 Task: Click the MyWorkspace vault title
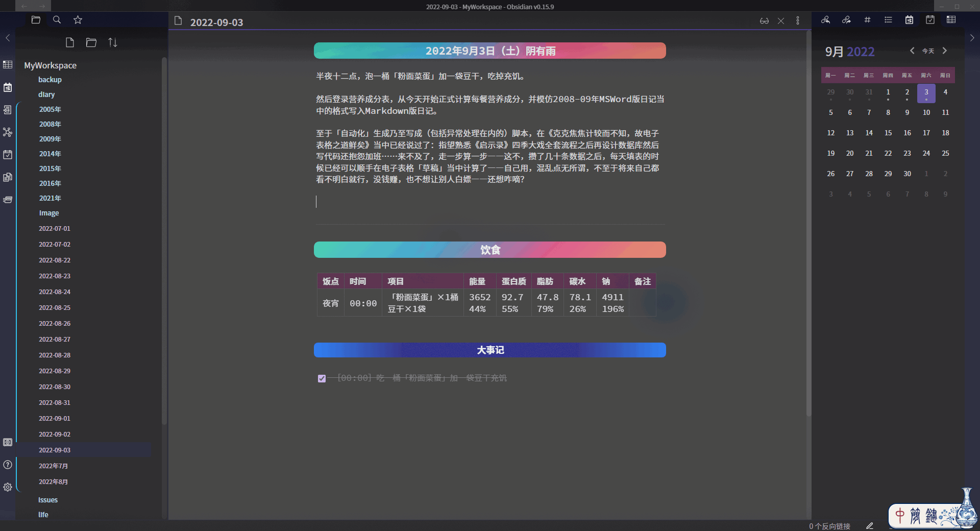[50, 65]
